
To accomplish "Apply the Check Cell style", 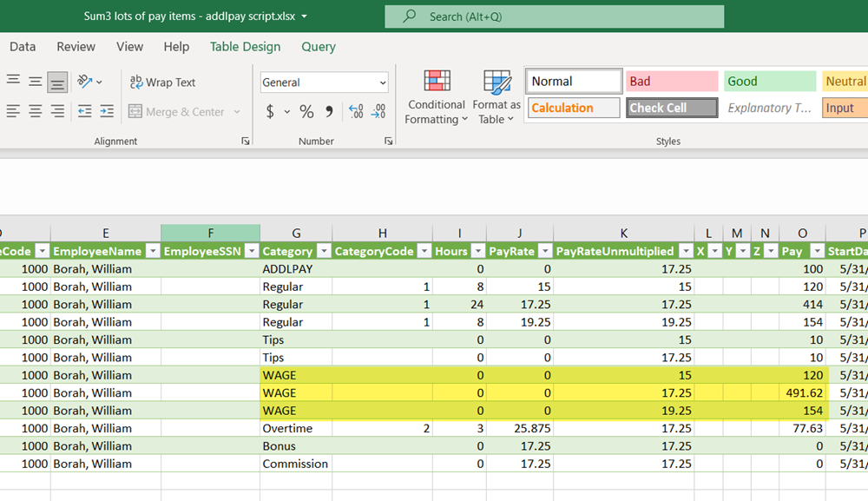I will pyautogui.click(x=672, y=108).
